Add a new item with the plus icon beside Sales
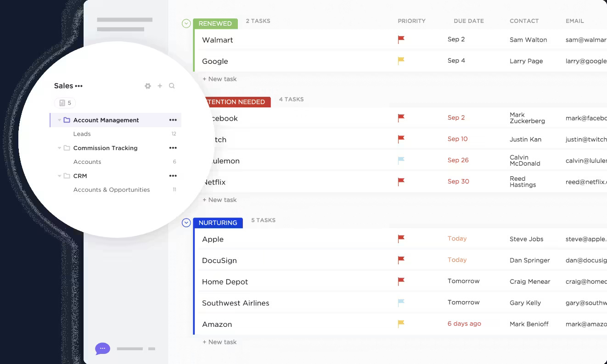The width and height of the screenshot is (607, 364). click(x=160, y=86)
